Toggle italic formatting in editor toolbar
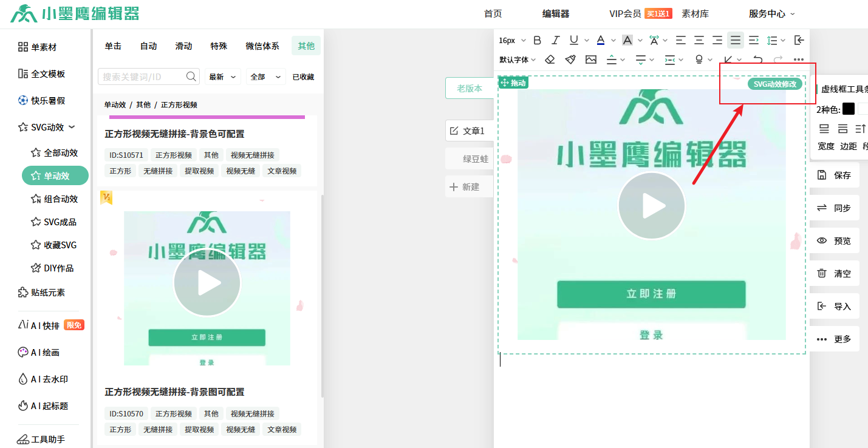This screenshot has height=448, width=868. (x=555, y=40)
